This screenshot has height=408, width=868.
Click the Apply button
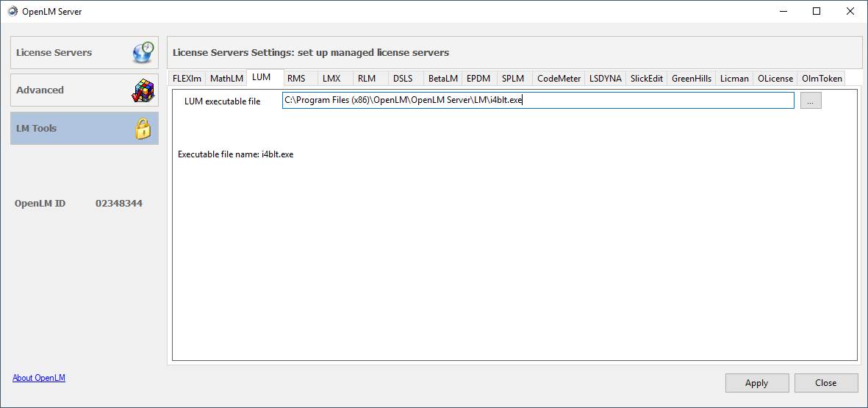tap(756, 383)
